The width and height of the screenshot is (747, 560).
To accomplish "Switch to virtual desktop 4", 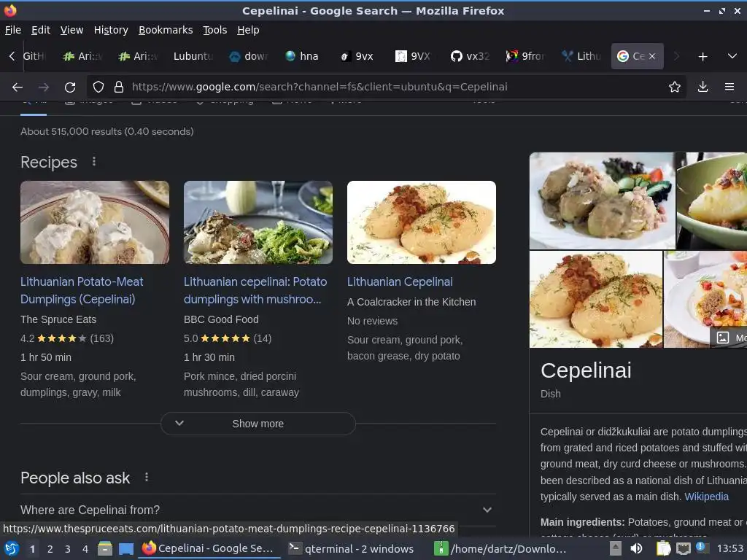I will (x=85, y=549).
